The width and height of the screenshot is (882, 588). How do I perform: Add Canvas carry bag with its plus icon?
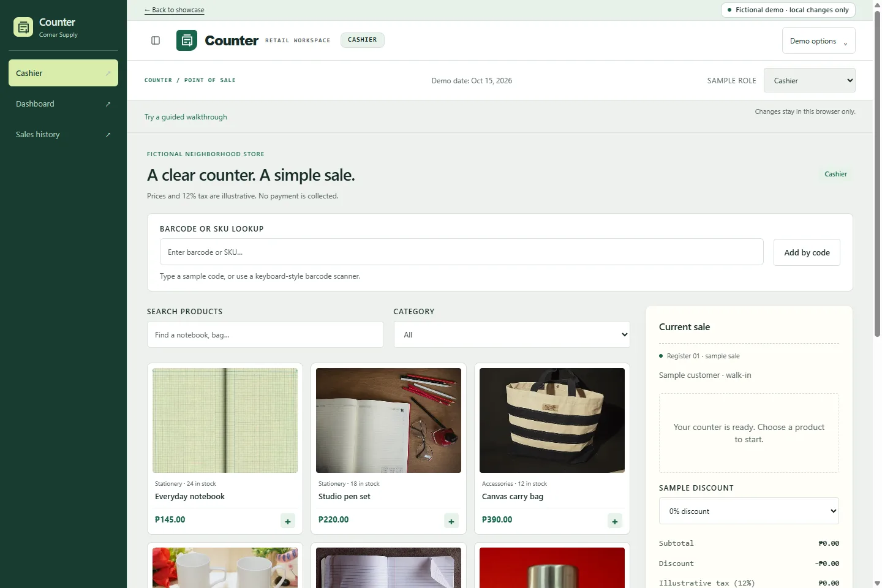(615, 521)
